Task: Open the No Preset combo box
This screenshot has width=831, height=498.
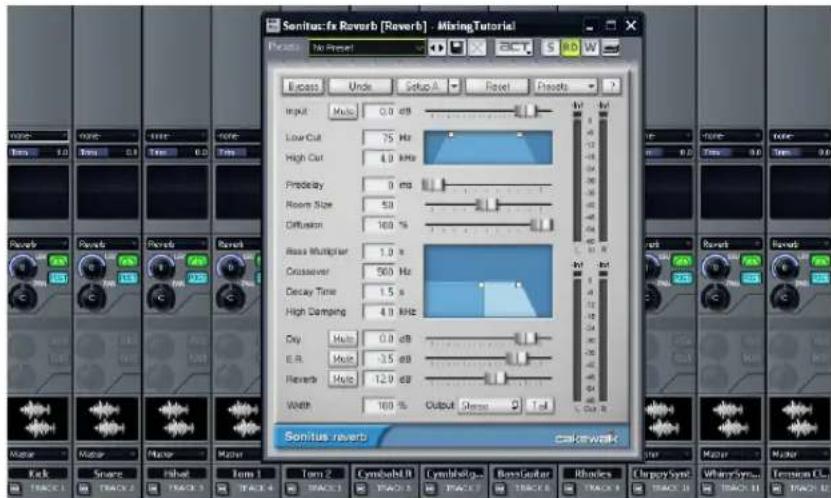Action: [x=367, y=48]
